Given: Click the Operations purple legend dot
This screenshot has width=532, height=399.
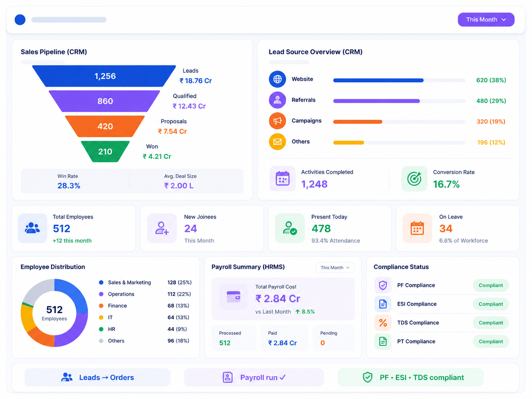Looking at the screenshot, I should [101, 294].
